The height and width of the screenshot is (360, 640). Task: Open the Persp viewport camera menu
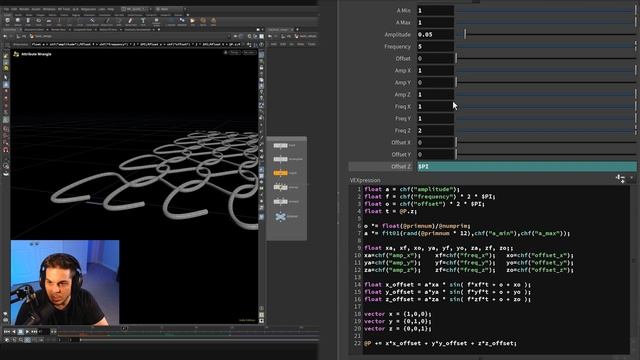235,52
